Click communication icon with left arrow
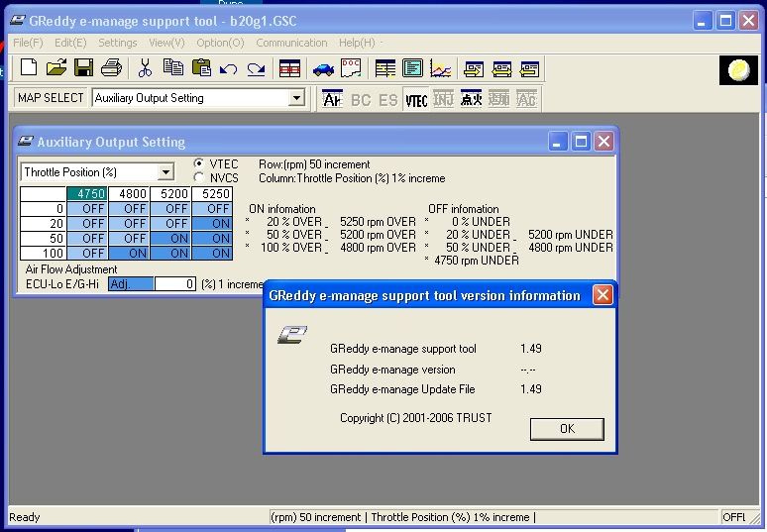The height and width of the screenshot is (532, 767). (x=529, y=68)
